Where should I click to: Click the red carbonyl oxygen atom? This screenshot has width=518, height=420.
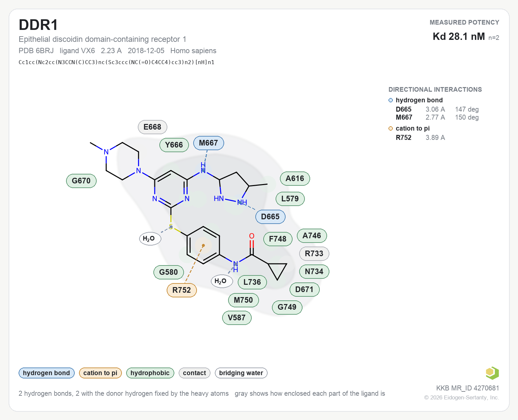coord(252,236)
